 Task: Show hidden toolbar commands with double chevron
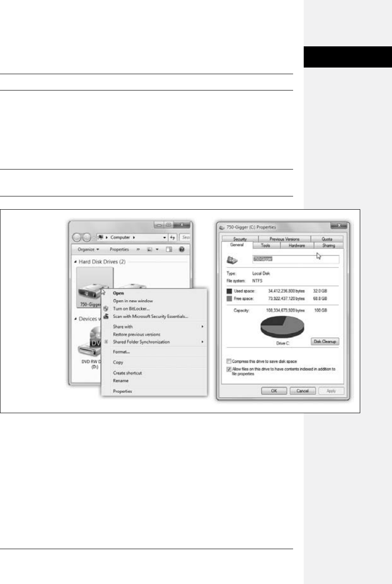click(138, 249)
